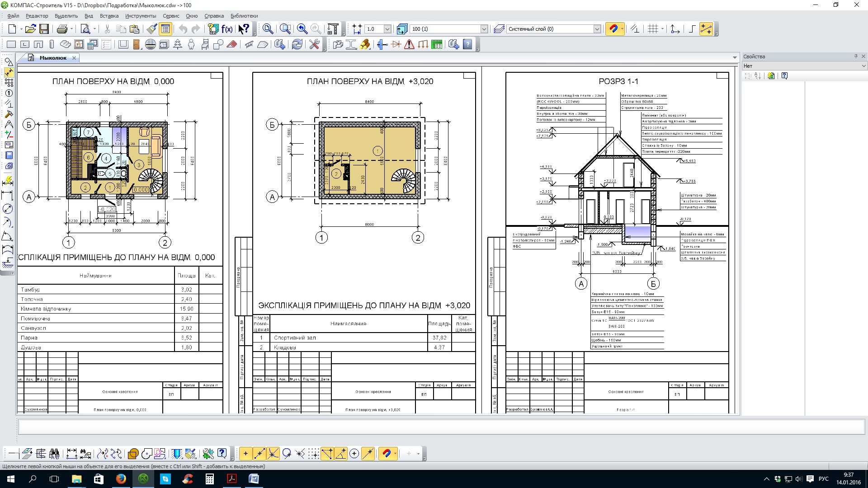The width and height of the screenshot is (868, 488).
Task: Toggle angular snap in the bottom toolbar
Action: click(341, 453)
